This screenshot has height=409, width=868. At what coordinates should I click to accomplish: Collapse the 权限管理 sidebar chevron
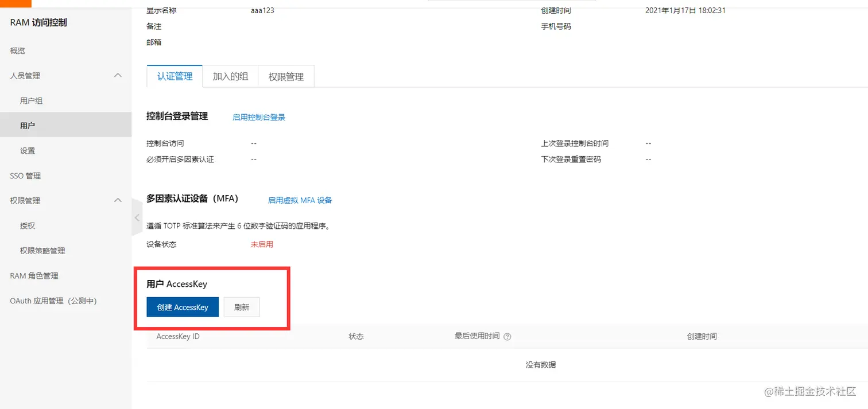pyautogui.click(x=118, y=200)
